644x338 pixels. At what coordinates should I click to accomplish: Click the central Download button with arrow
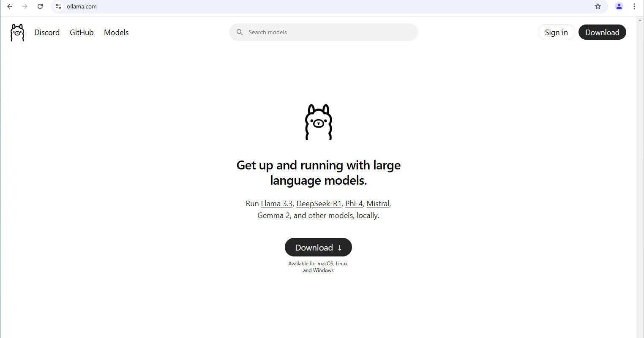[318, 247]
